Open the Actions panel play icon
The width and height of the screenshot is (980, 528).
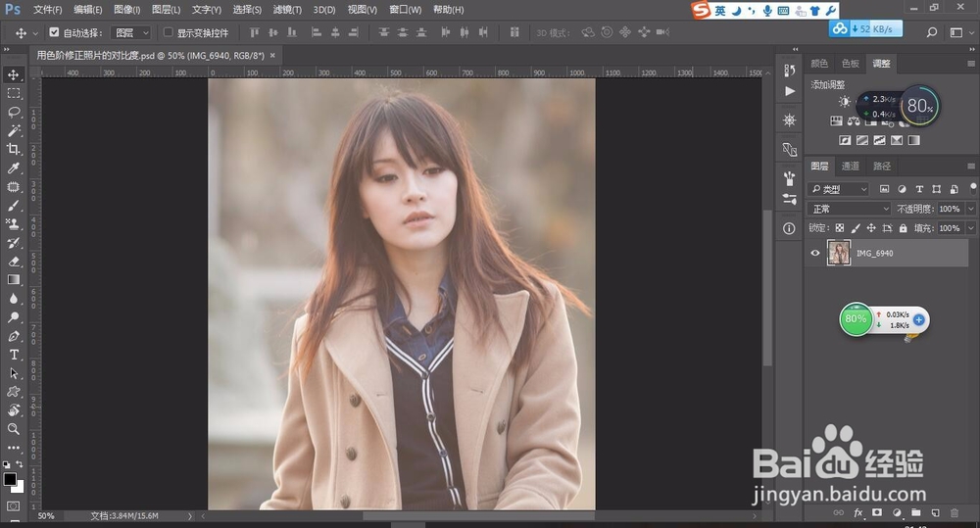789,91
